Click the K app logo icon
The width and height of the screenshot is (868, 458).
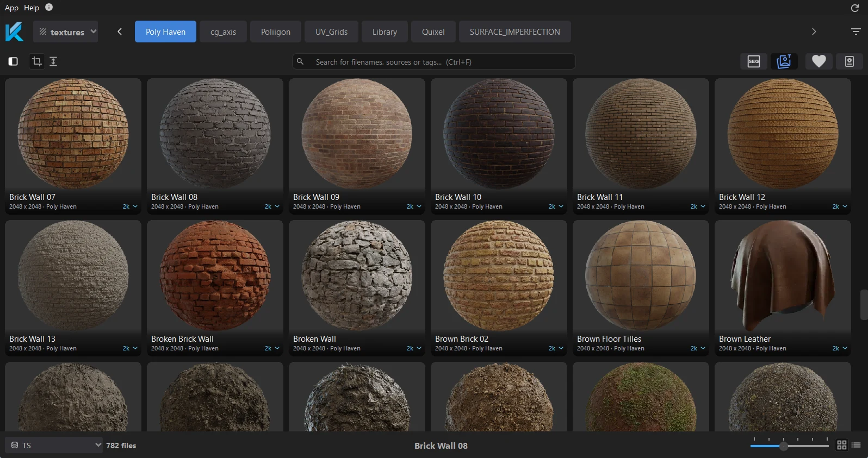(x=15, y=32)
